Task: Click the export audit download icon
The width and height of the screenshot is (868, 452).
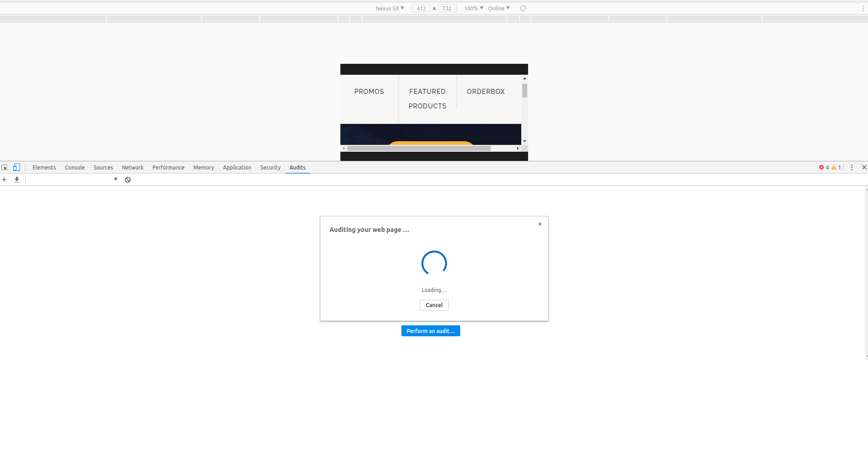Action: click(16, 179)
